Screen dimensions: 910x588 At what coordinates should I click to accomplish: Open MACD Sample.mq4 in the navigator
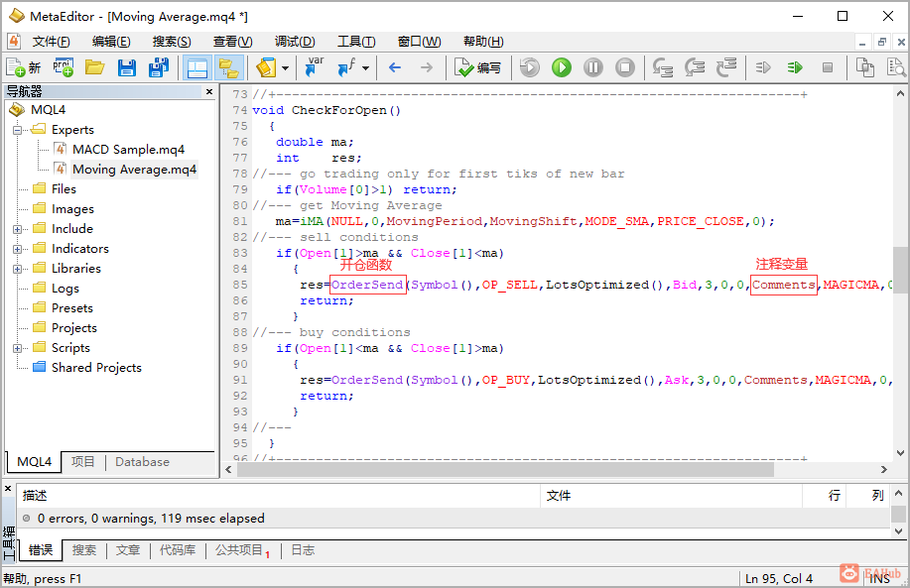click(x=128, y=150)
